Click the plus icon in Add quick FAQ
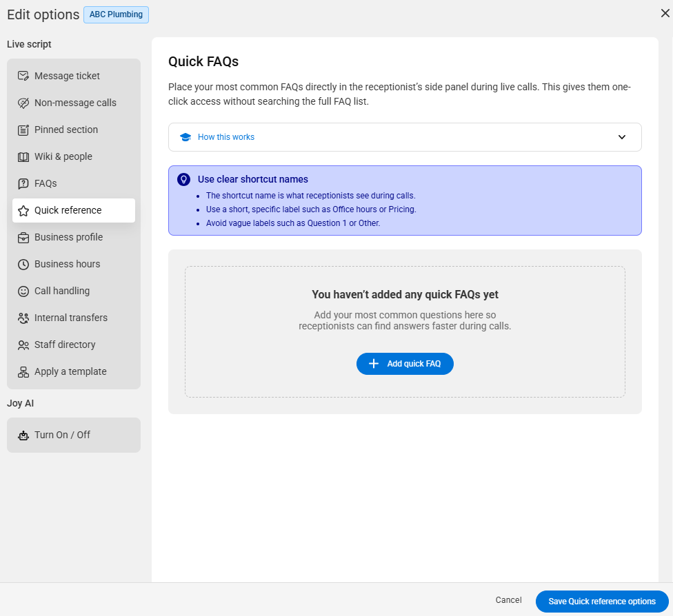 pyautogui.click(x=374, y=364)
